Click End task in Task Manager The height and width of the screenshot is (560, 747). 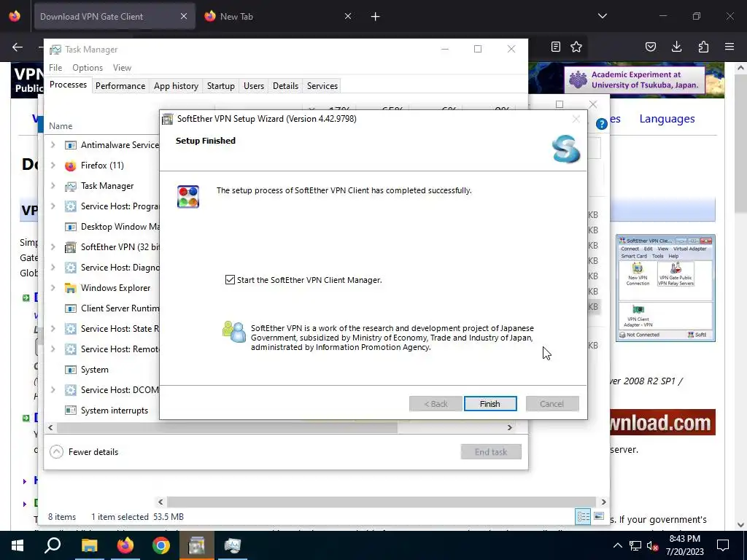(x=491, y=452)
